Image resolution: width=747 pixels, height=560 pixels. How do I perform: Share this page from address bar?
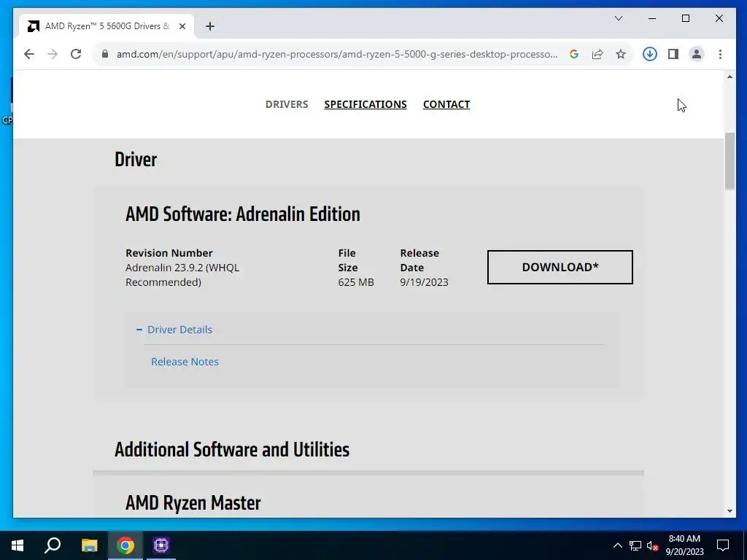pos(597,54)
